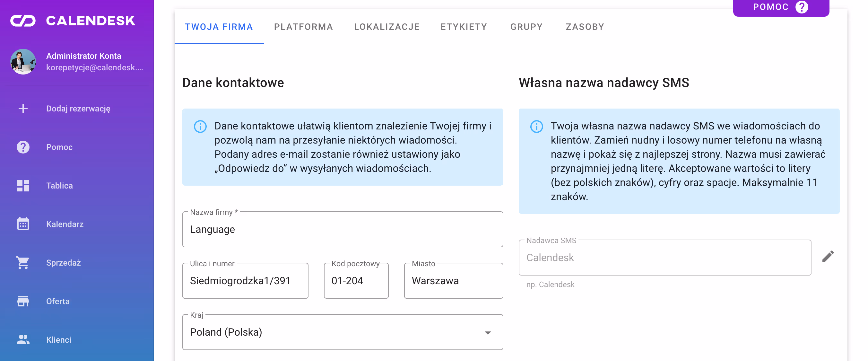
Task: Select the Pomoc question mark icon in sidebar
Action: pos(22,147)
